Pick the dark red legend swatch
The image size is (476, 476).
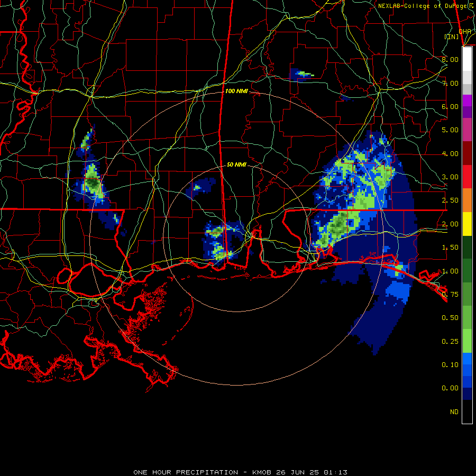[x=467, y=153]
